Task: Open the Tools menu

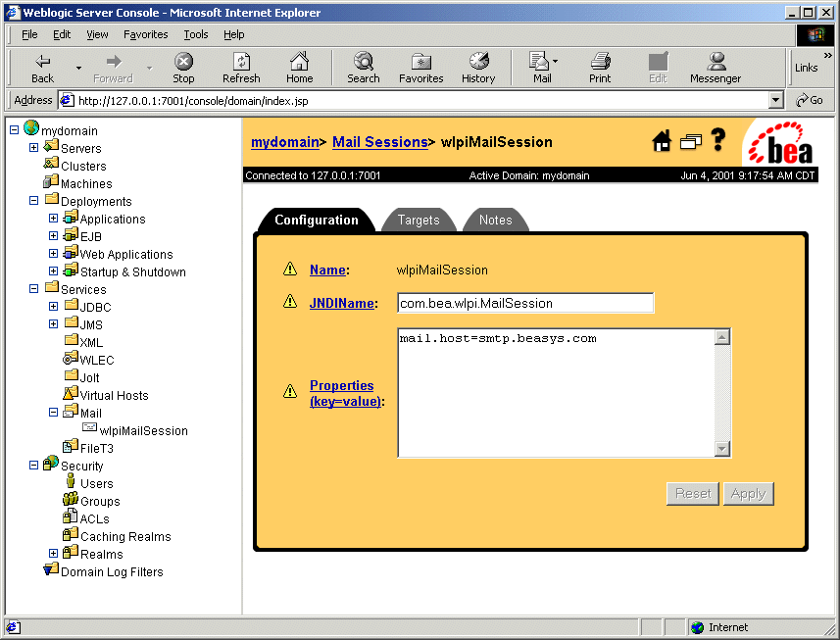Action: click(x=195, y=35)
